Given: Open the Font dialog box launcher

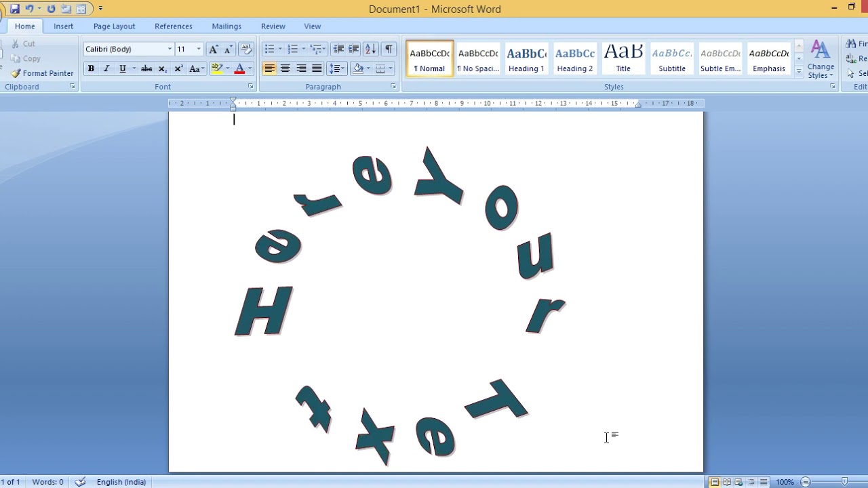Looking at the screenshot, I should pos(250,87).
